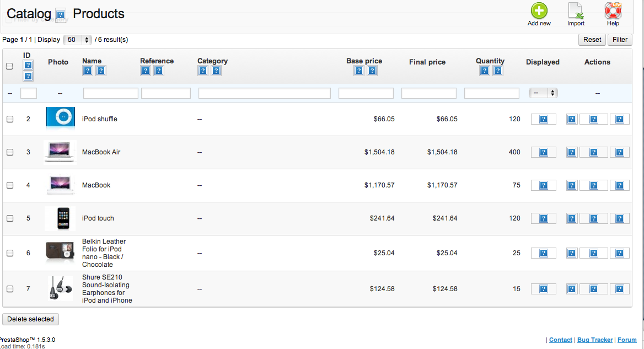Click the upper sort icon under ID
Screen dimensions: 644x349
coord(28,65)
